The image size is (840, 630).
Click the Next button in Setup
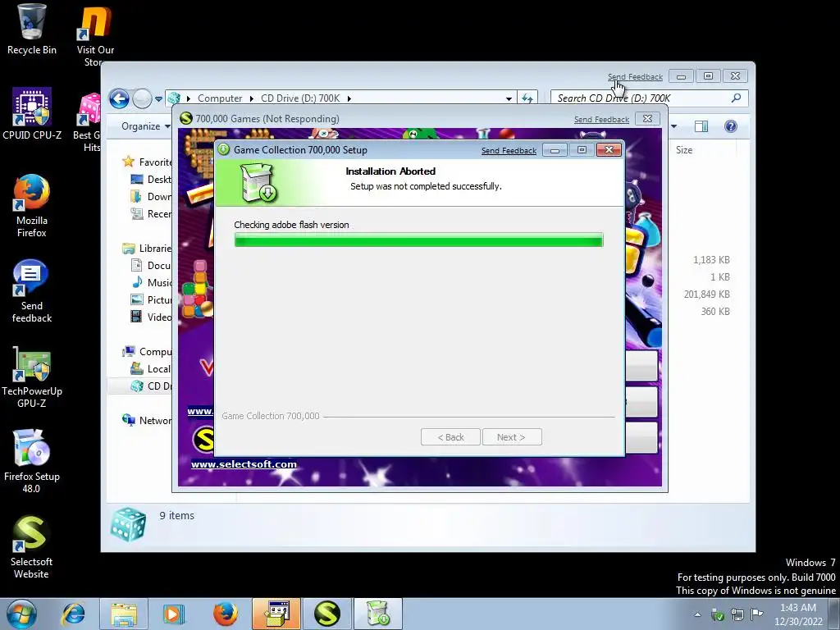[512, 437]
